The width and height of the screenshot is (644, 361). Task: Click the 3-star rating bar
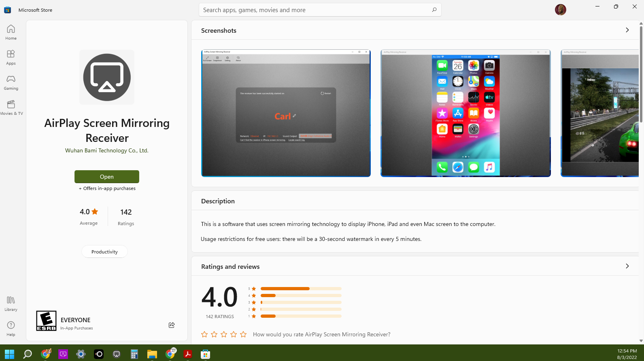301,302
